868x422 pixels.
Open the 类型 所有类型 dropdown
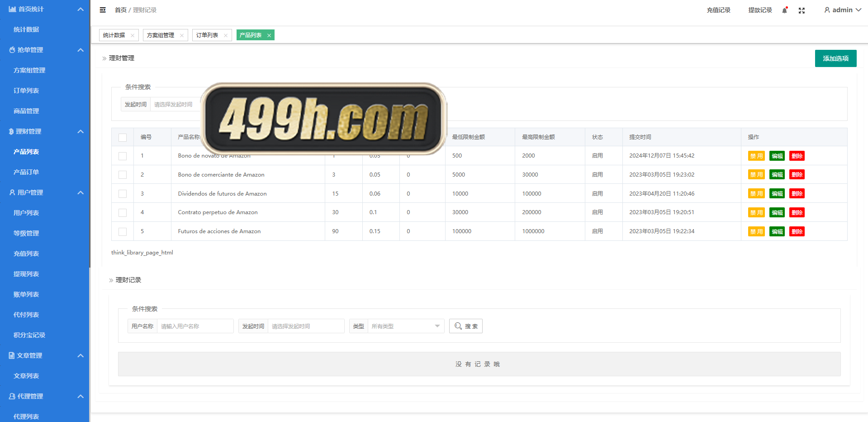point(406,326)
